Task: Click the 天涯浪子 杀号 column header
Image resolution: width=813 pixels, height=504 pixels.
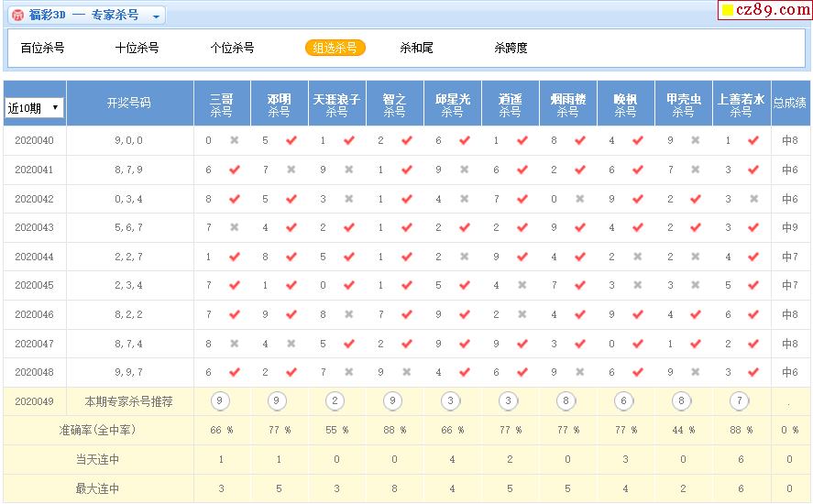Action: tap(336, 104)
